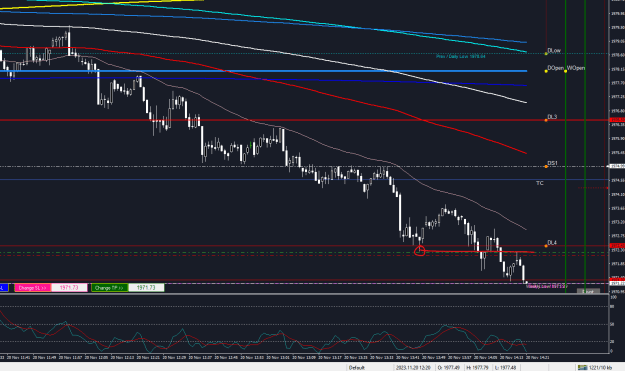Select the DL4 level label

(552, 243)
